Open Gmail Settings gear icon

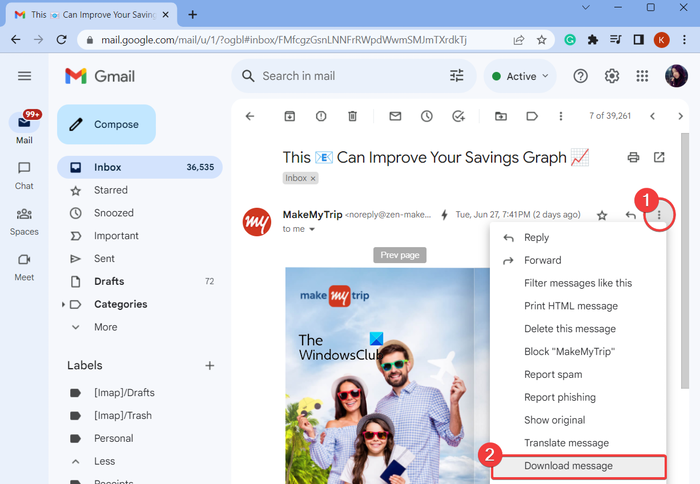point(612,76)
